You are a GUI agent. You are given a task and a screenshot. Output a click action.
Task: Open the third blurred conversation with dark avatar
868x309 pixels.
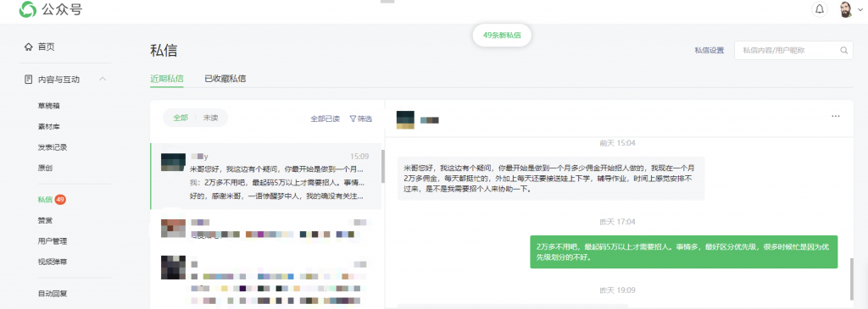tap(265, 279)
